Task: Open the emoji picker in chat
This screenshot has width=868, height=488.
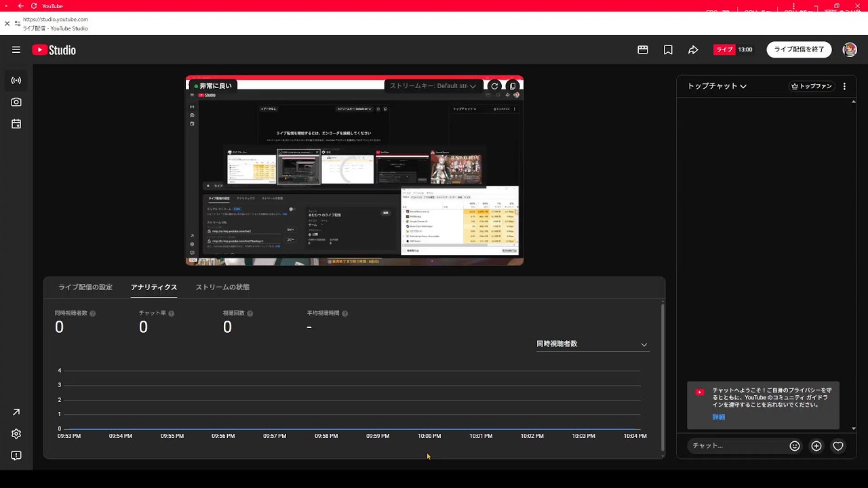Action: click(x=795, y=446)
